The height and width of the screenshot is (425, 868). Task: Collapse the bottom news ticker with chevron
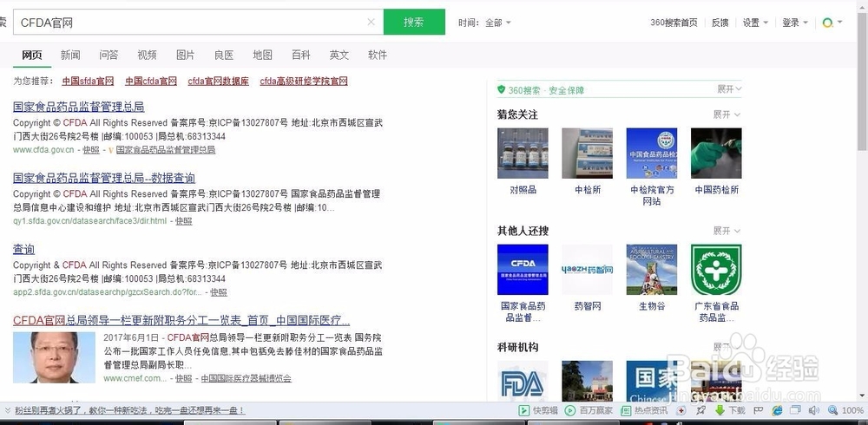7,410
